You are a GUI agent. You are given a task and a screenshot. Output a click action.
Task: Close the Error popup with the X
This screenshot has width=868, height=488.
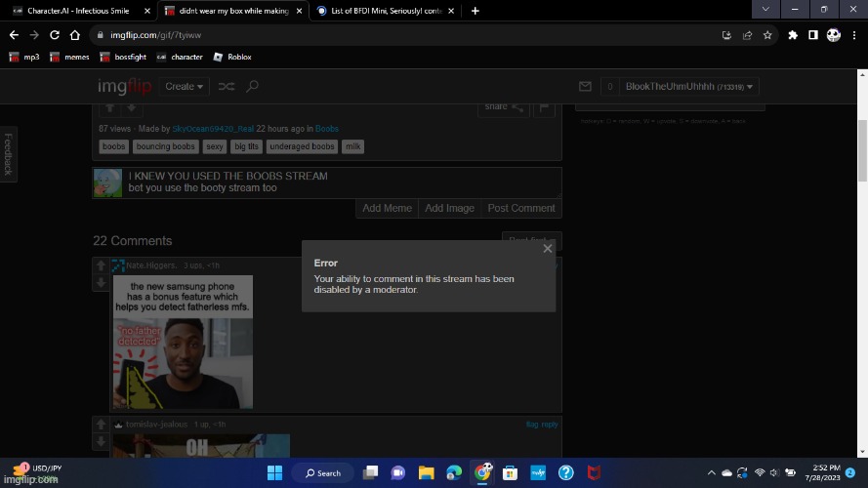tap(547, 249)
